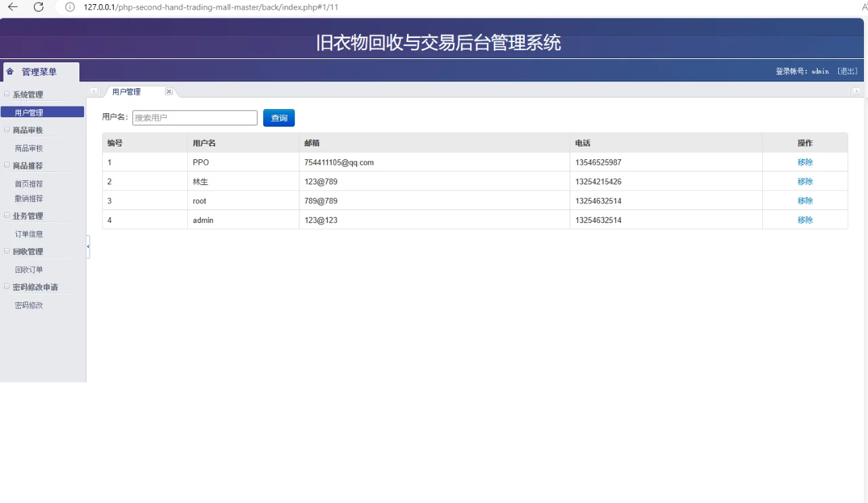868x503 pixels.
Task: Open 订单信息 from the sidebar menu
Action: (28, 233)
